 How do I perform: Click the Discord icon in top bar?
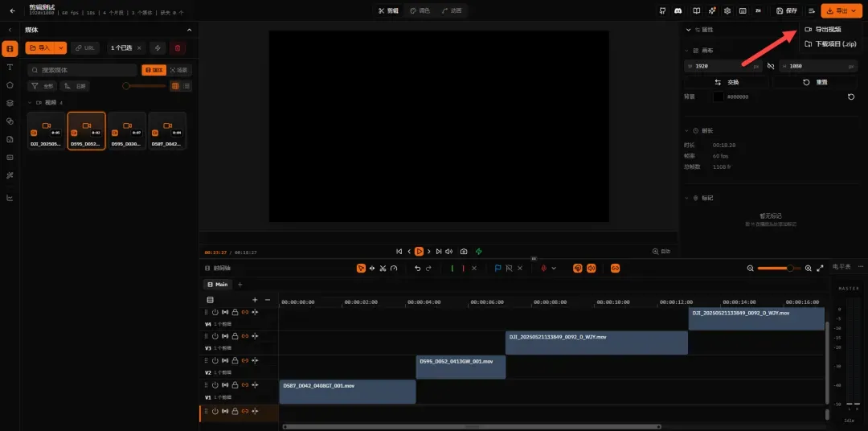[x=678, y=10]
